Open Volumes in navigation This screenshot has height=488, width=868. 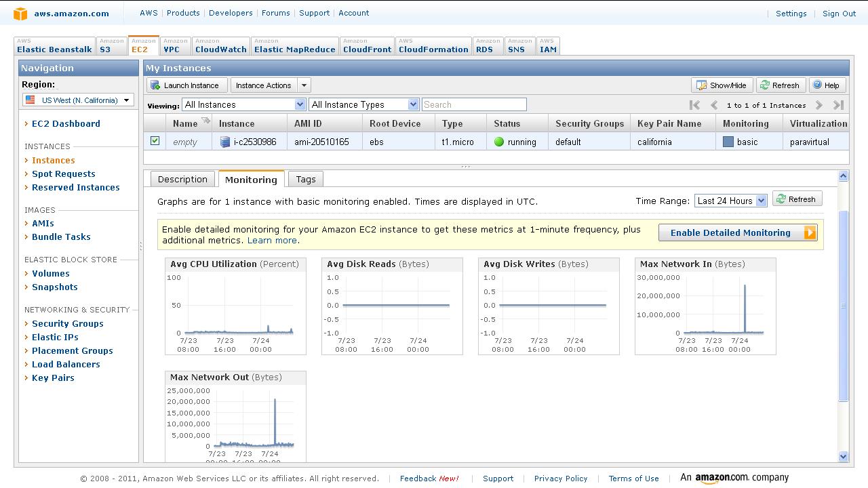(51, 273)
